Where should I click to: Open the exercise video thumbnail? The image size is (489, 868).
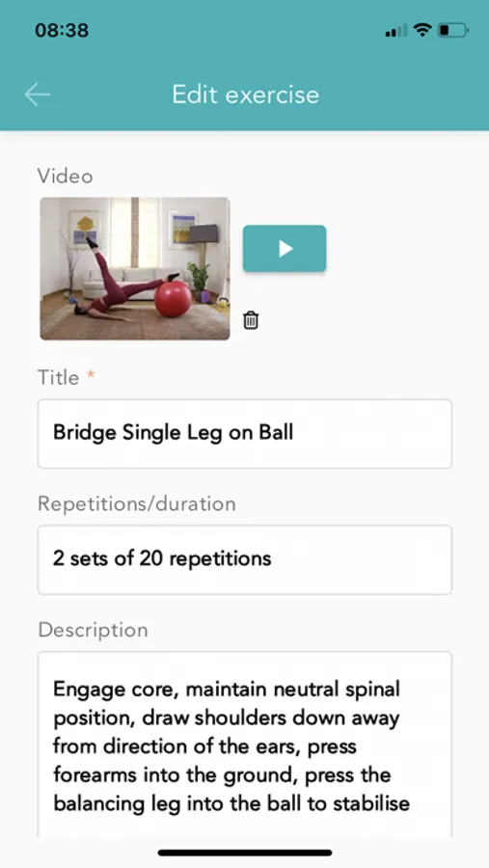(135, 268)
